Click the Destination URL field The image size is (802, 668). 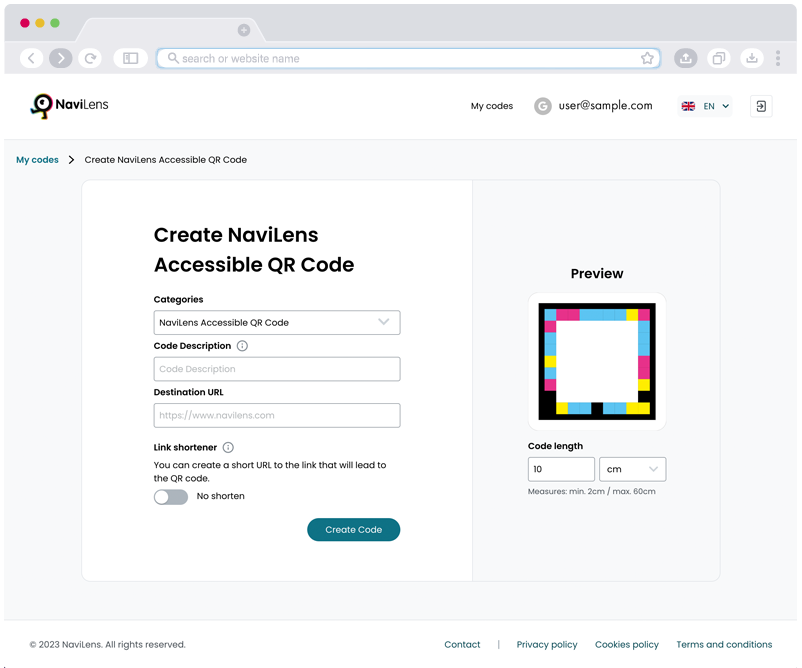277,415
